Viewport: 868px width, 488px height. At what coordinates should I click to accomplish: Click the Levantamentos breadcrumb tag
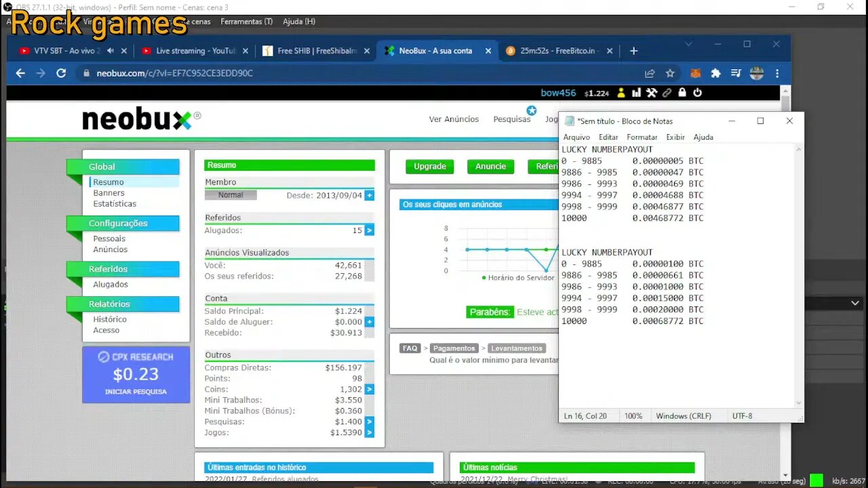[x=517, y=348]
